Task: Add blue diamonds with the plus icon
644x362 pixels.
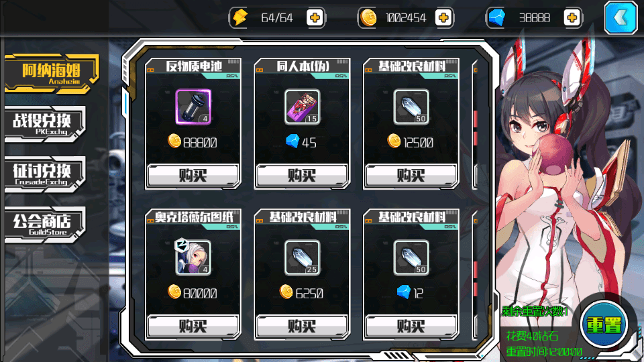Action: coord(572,17)
